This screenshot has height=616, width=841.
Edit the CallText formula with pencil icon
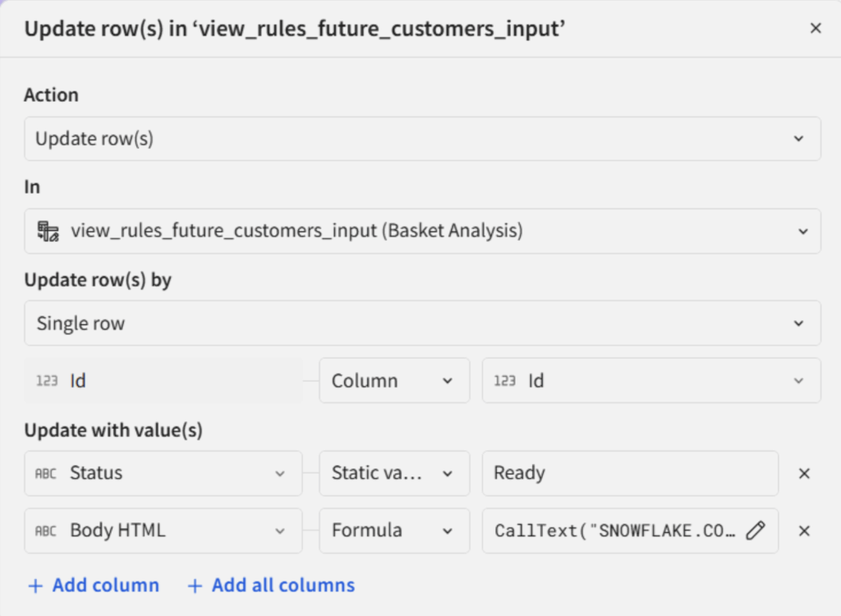coord(755,531)
